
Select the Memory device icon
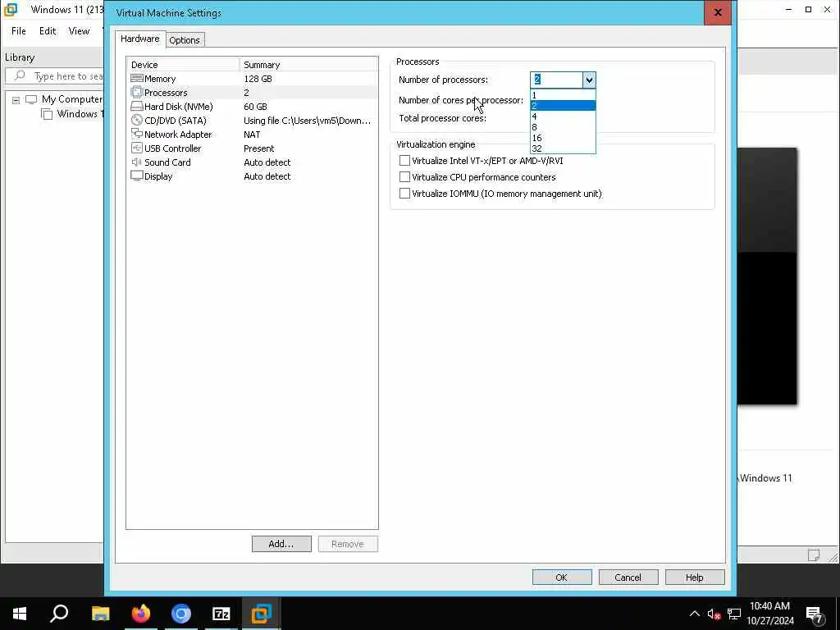[137, 78]
